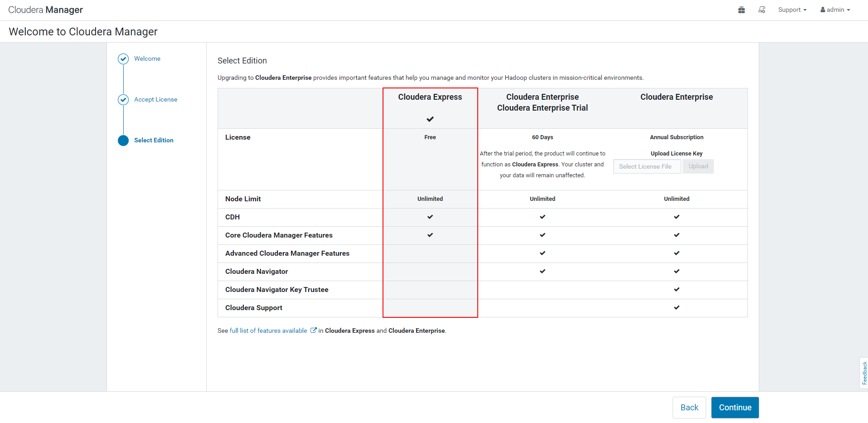Image resolution: width=868 pixels, height=423 pixels.
Task: Go back with the Back button
Action: coord(689,408)
